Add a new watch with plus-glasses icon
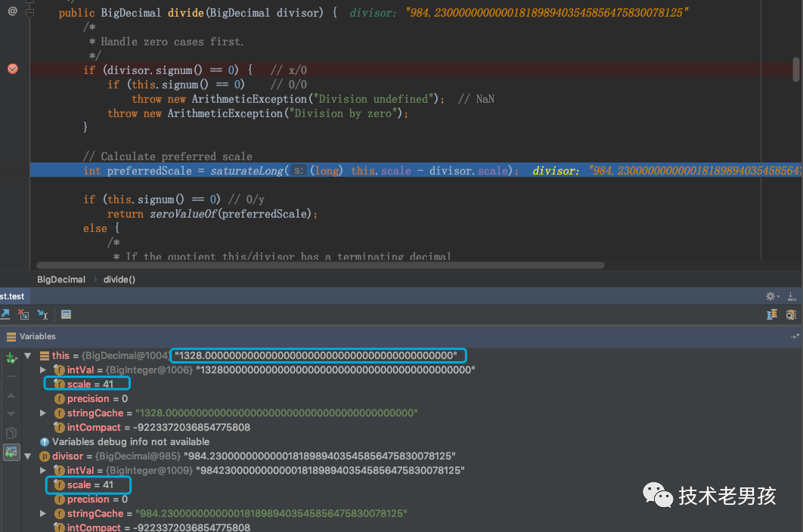The height and width of the screenshot is (532, 803). point(11,357)
